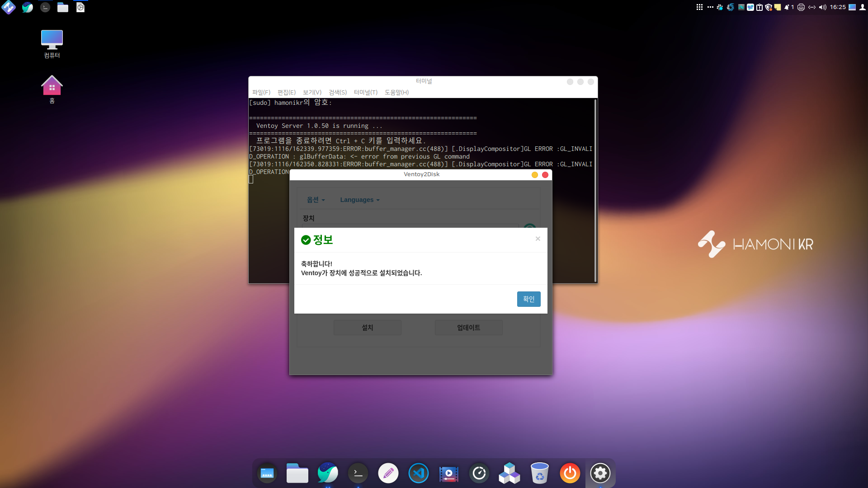Image resolution: width=868 pixels, height=488 pixels.
Task: Expand the 옵션 dropdown menu
Action: click(x=316, y=200)
